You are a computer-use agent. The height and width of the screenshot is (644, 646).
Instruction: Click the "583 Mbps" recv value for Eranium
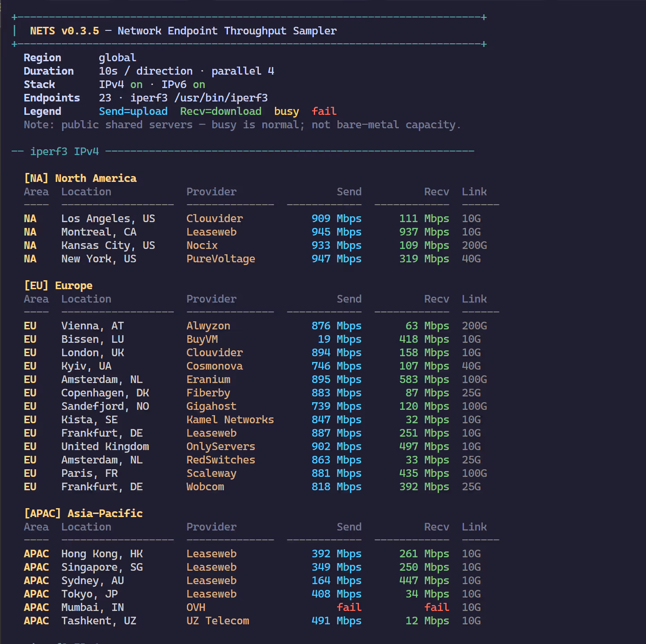(x=424, y=379)
